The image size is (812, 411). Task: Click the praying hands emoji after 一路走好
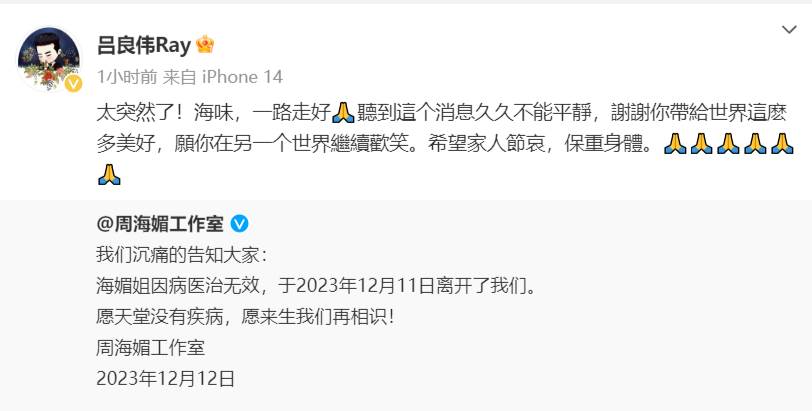click(343, 112)
